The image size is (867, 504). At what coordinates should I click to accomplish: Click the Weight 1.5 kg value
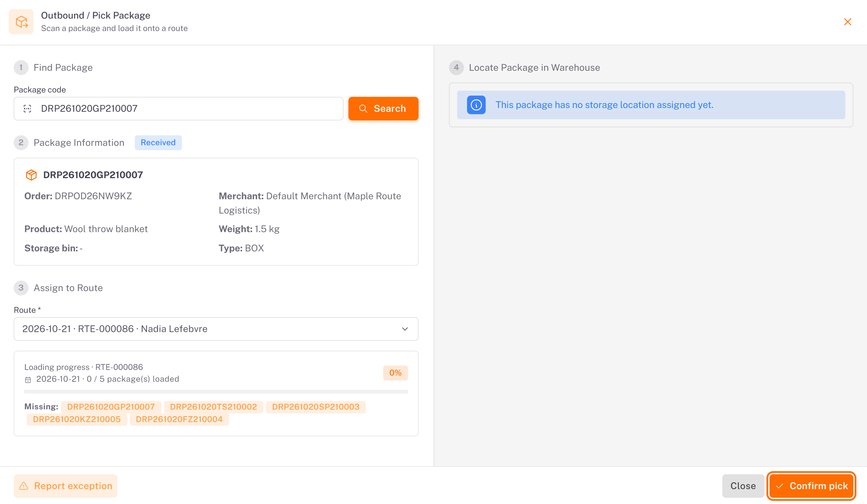tap(267, 229)
